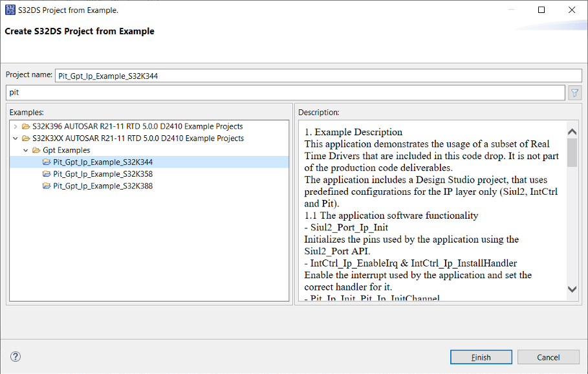Click the help question mark icon
588x374 pixels.
pos(15,357)
